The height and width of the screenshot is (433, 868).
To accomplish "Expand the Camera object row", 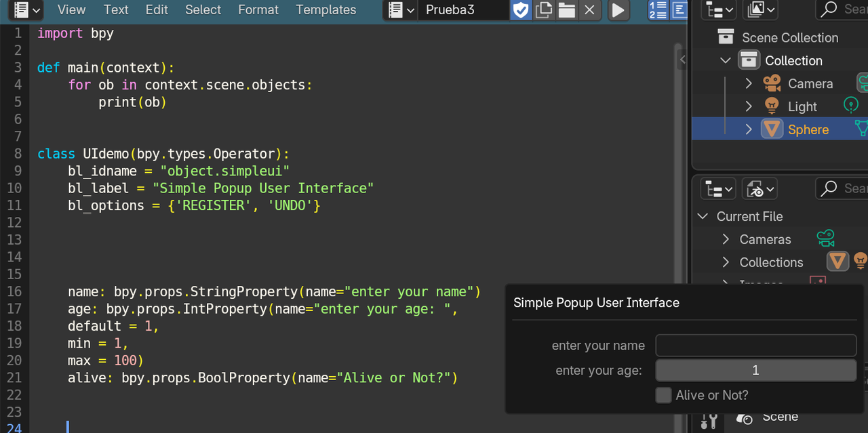I will pos(749,83).
